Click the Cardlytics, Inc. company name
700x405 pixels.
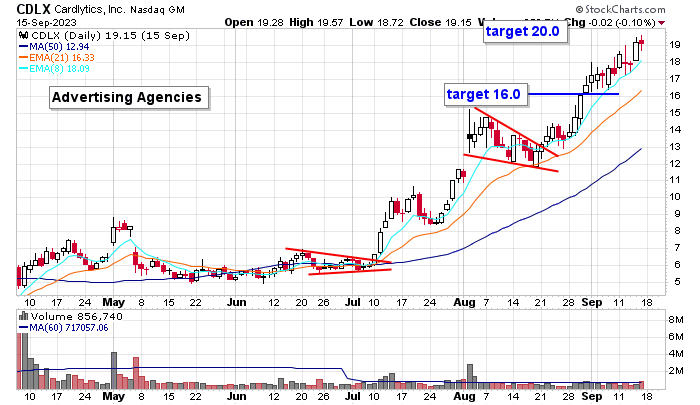tap(90, 9)
